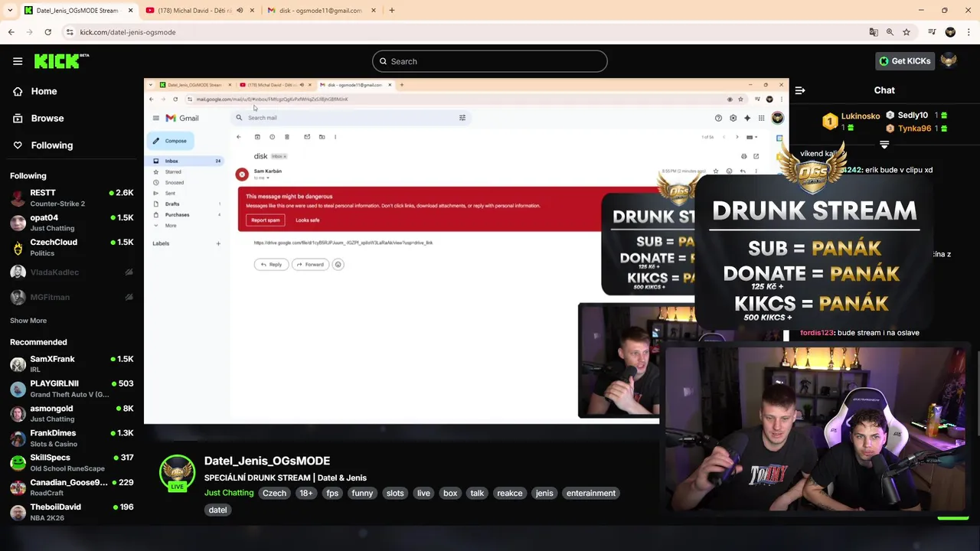Open the browser media controls icon
The width and height of the screenshot is (980, 551).
pyautogui.click(x=932, y=32)
